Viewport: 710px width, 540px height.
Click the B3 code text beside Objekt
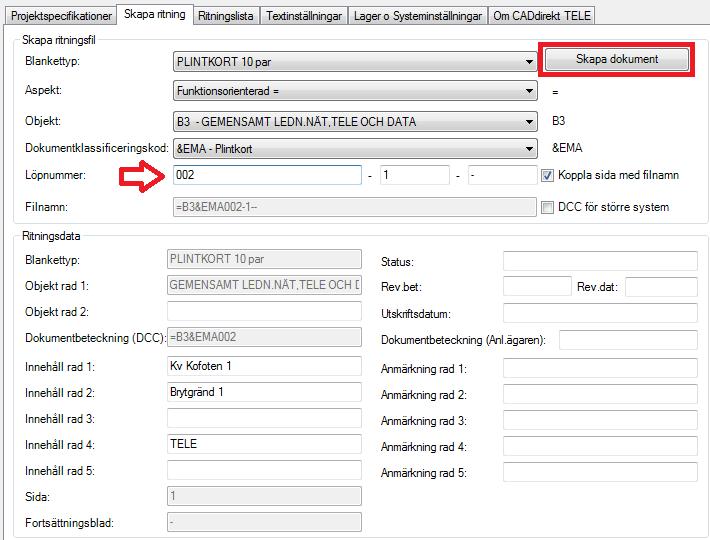point(558,121)
